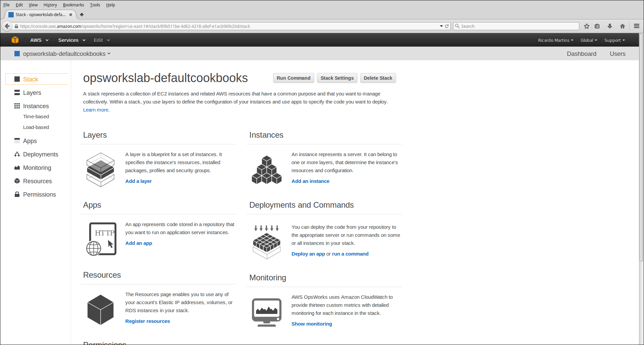Open the Global region dropdown
This screenshot has height=345, width=644.
[x=588, y=40]
